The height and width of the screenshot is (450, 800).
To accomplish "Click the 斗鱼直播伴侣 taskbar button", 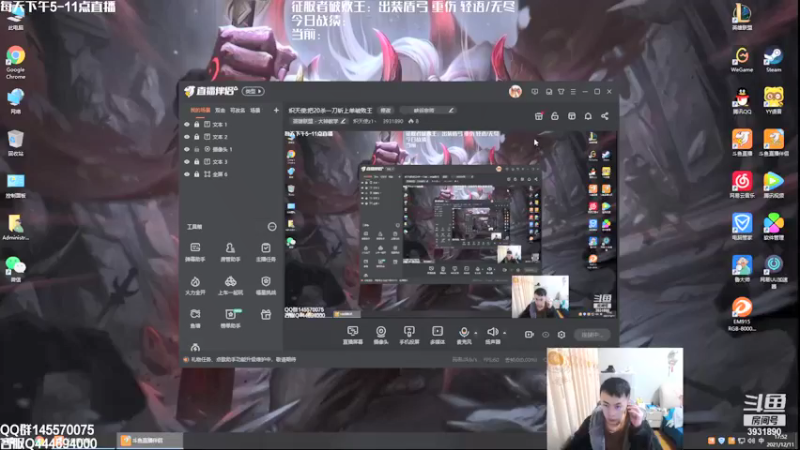I will pyautogui.click(x=150, y=440).
